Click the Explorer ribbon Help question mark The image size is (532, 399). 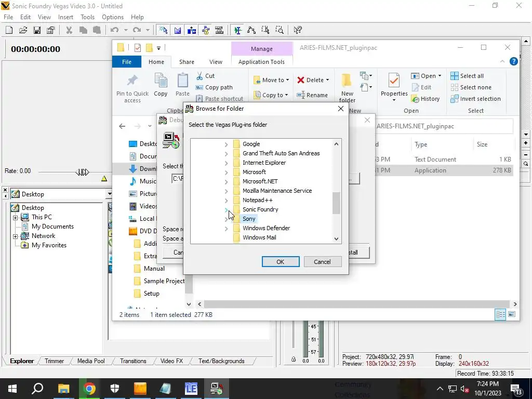point(514,61)
